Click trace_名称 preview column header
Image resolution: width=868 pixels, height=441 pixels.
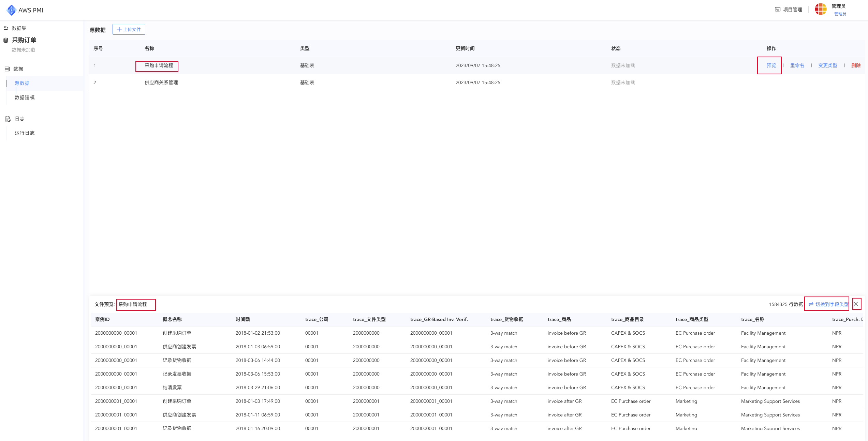tap(753, 319)
